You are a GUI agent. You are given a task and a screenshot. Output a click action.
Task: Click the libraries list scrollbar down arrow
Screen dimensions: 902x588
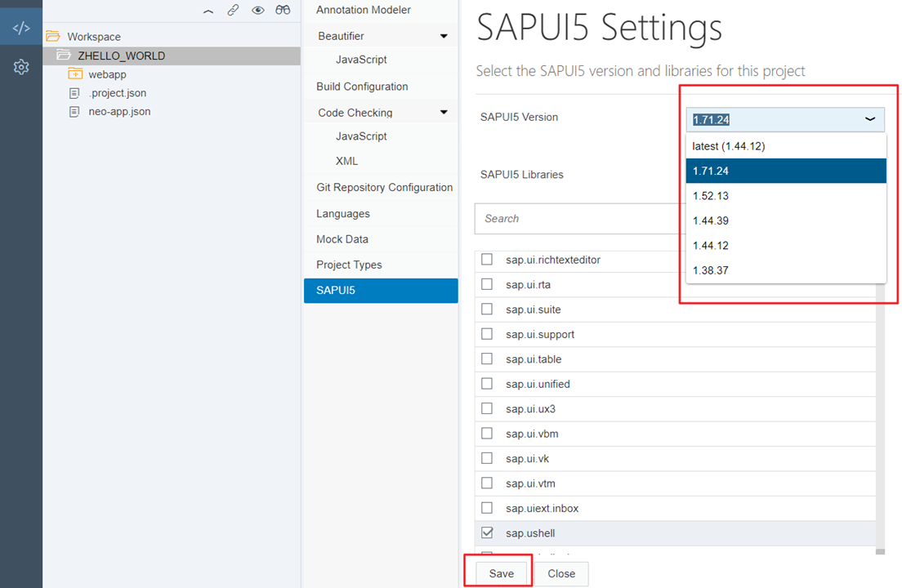click(x=880, y=551)
